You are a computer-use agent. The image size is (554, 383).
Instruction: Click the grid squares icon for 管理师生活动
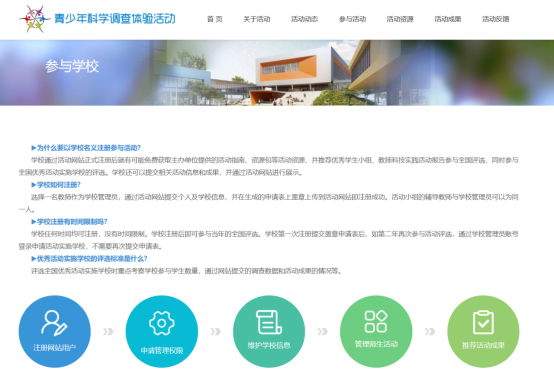(376, 322)
